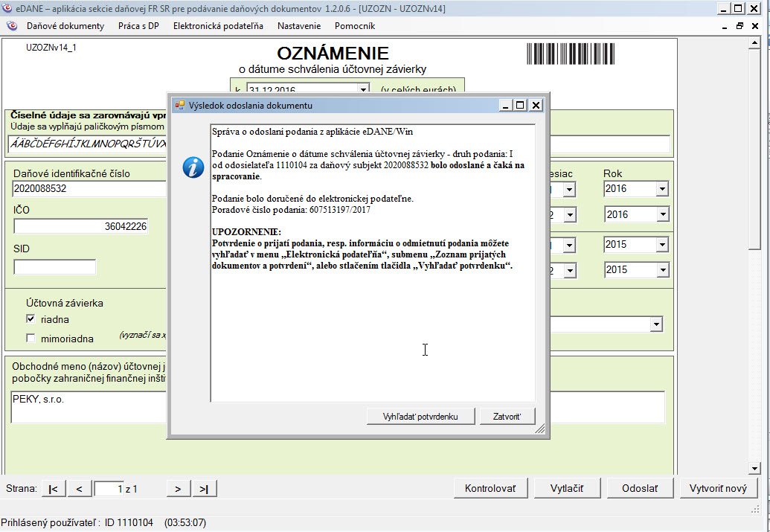The width and height of the screenshot is (770, 532).
Task: Click the empty SID input field
Action: point(54,266)
